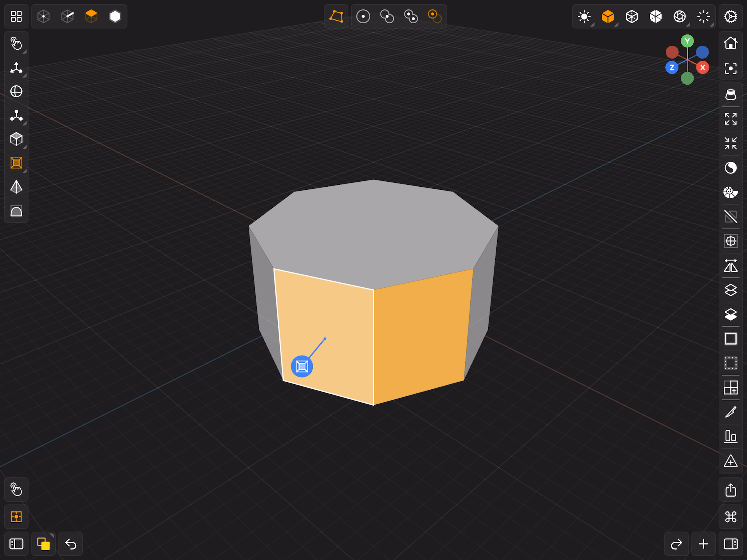Select the pyramid mirror tool
This screenshot has height=560, width=747.
coord(16,187)
